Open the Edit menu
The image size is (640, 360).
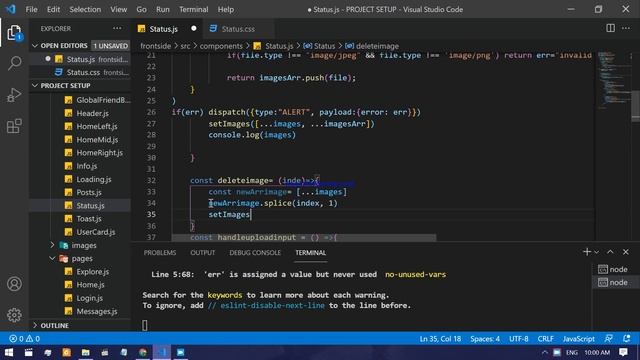tap(53, 9)
